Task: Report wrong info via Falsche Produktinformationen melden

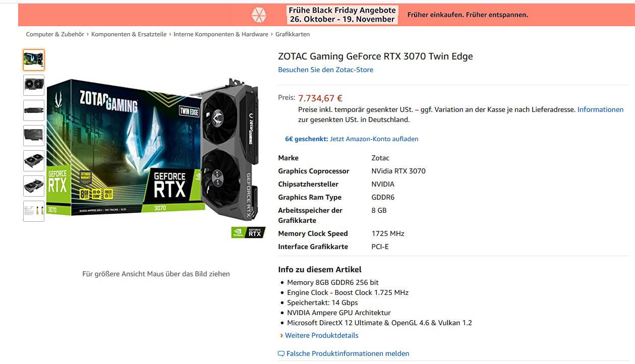Action: tap(348, 353)
